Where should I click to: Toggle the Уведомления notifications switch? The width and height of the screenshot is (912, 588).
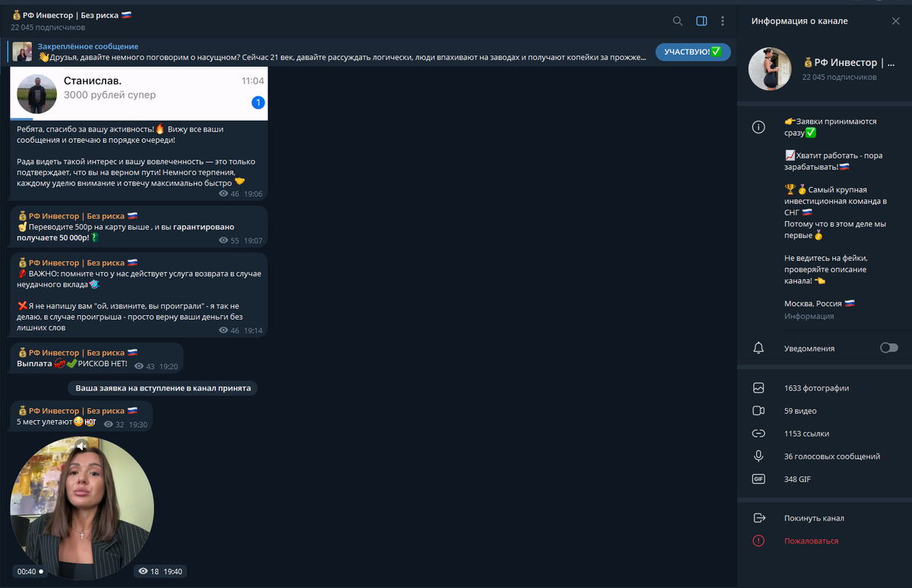[x=888, y=348]
